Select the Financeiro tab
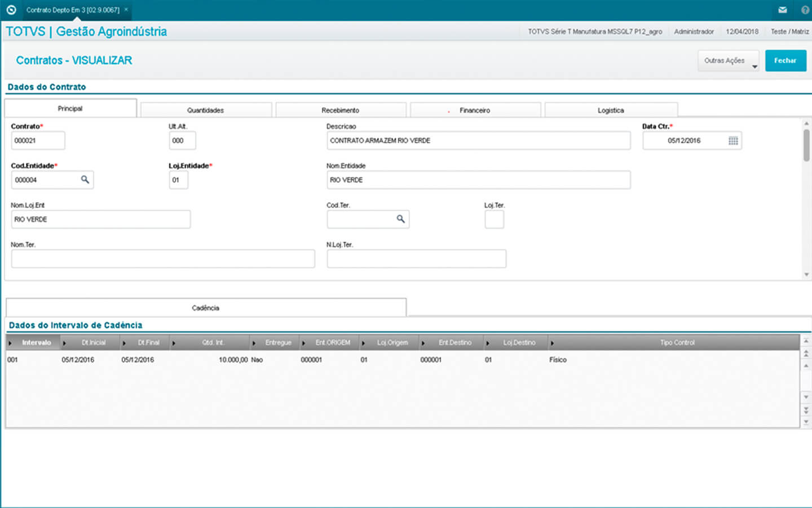This screenshot has height=508, width=812. (x=475, y=110)
